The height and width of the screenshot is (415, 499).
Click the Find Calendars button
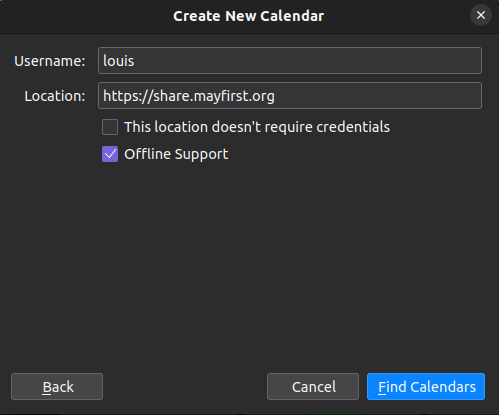pos(426,387)
